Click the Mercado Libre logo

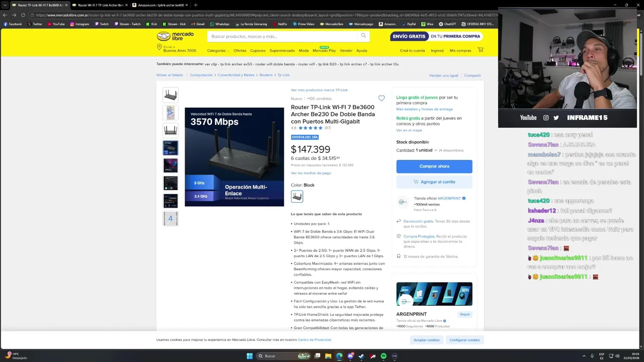[x=175, y=36]
